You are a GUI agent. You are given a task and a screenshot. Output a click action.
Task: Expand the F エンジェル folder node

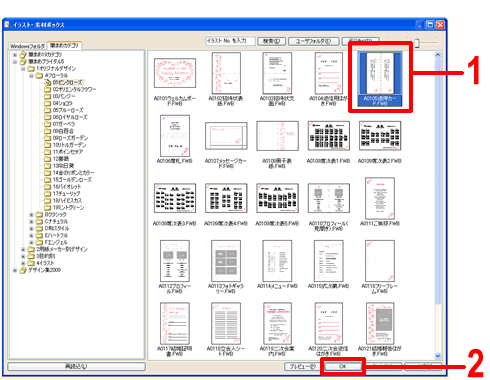[31, 242]
